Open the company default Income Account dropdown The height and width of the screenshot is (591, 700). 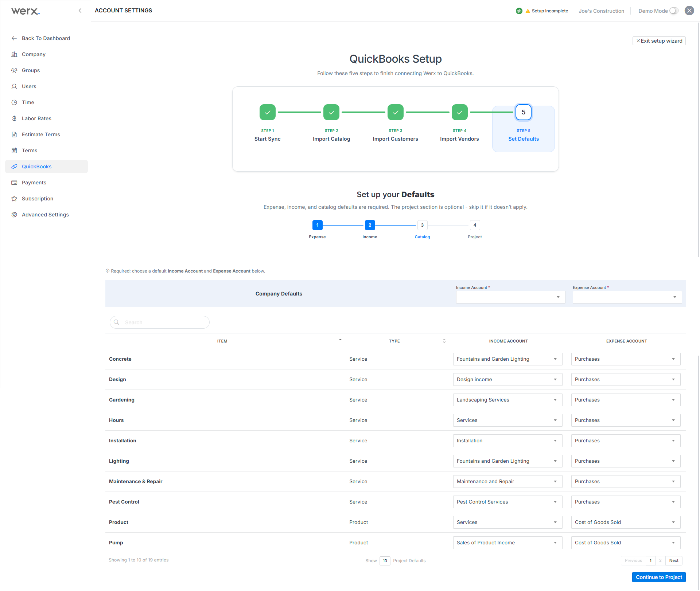point(510,297)
